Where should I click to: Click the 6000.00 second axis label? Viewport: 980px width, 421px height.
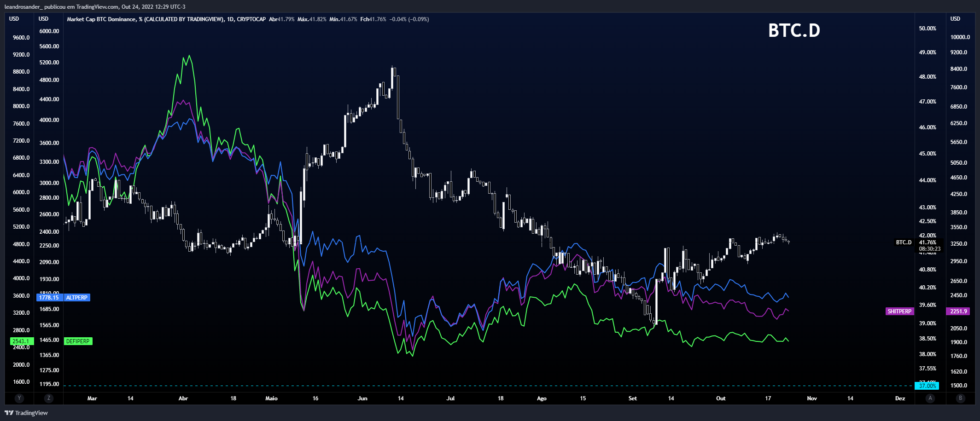click(49, 31)
